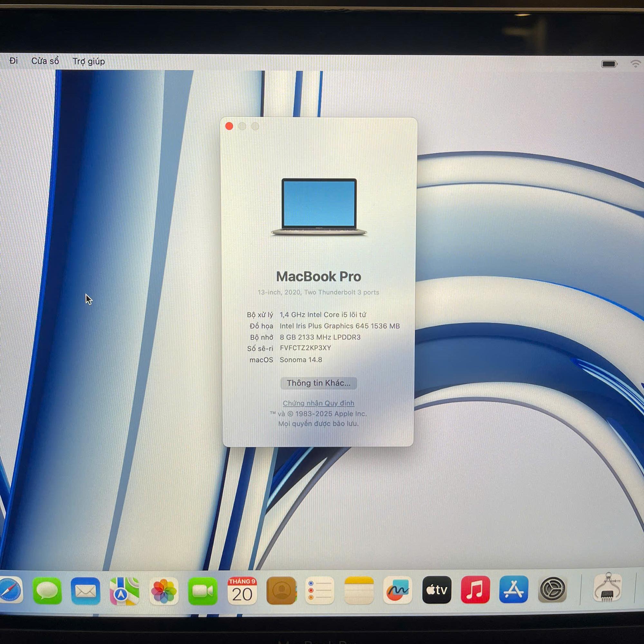Open Apple TV app in dock
Screen dimensions: 644x644
437,590
